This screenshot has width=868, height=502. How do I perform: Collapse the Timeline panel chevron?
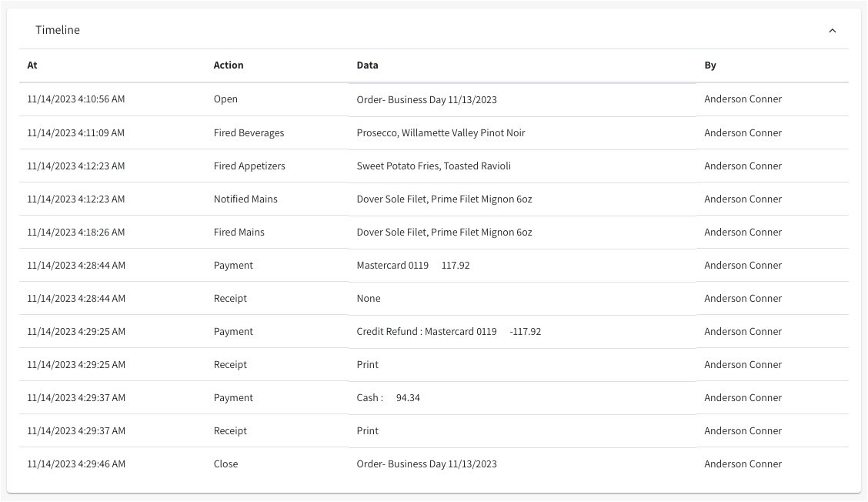(832, 31)
